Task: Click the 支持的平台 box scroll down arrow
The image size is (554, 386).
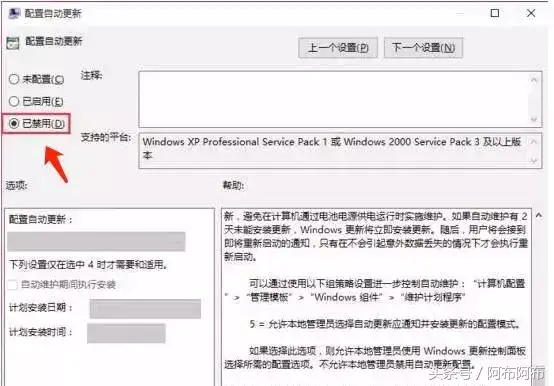Action: pos(534,161)
